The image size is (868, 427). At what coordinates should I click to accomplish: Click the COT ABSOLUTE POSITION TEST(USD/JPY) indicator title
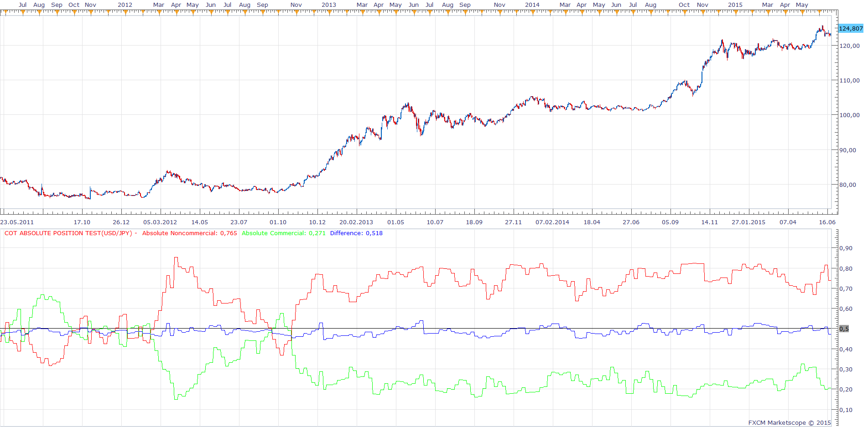coord(68,233)
